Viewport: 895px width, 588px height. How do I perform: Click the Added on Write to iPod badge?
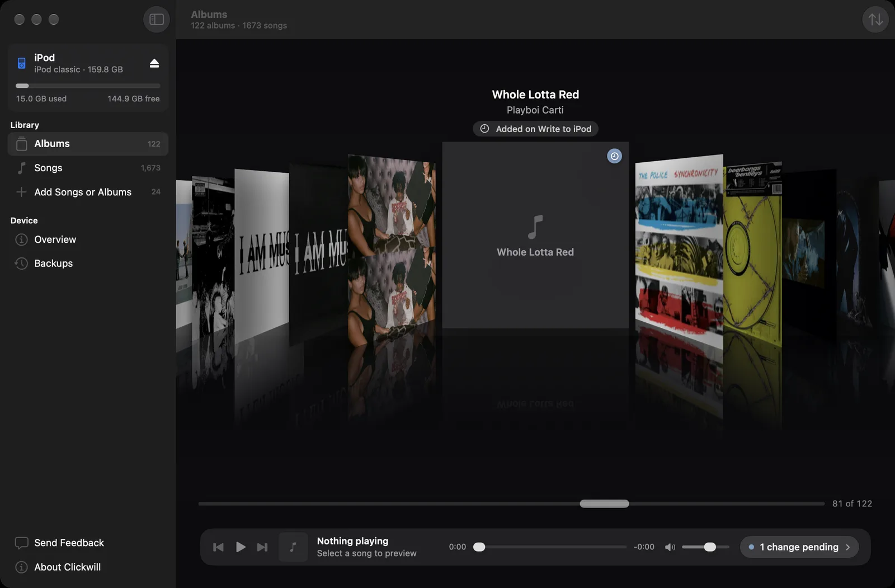(535, 129)
